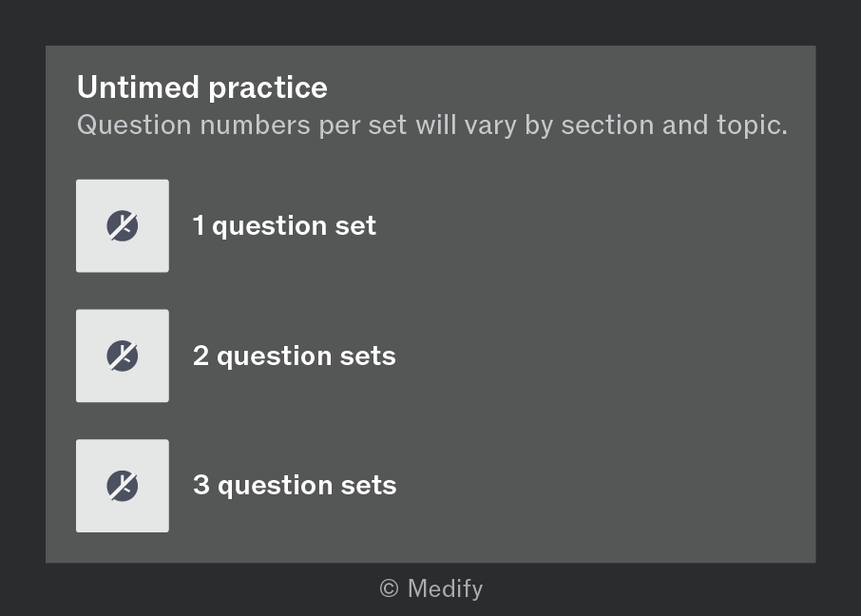Click the word 'Medify' in the footer
This screenshot has width=861, height=616.
pos(446,588)
